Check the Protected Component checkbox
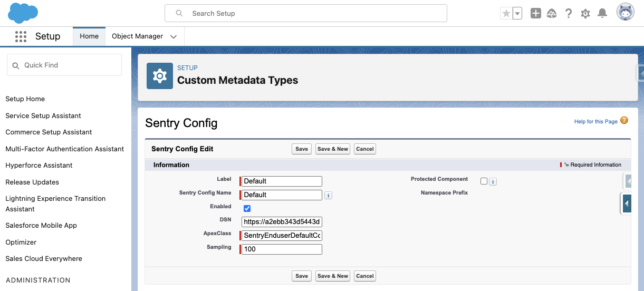This screenshot has width=644, height=291. point(484,181)
